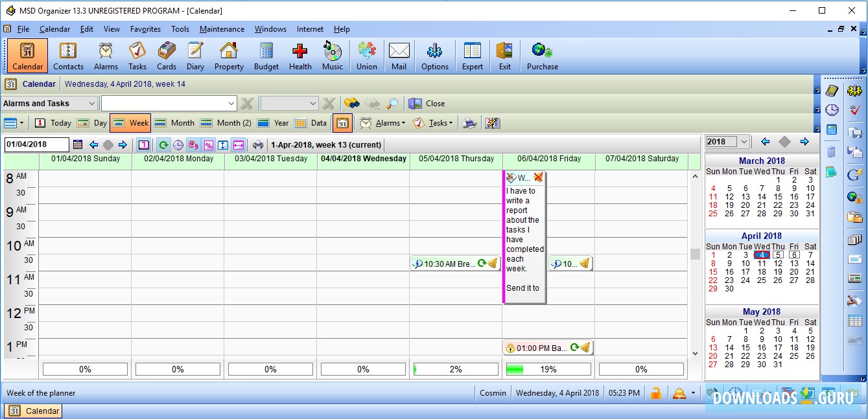Open the Alarms module

coord(106,56)
